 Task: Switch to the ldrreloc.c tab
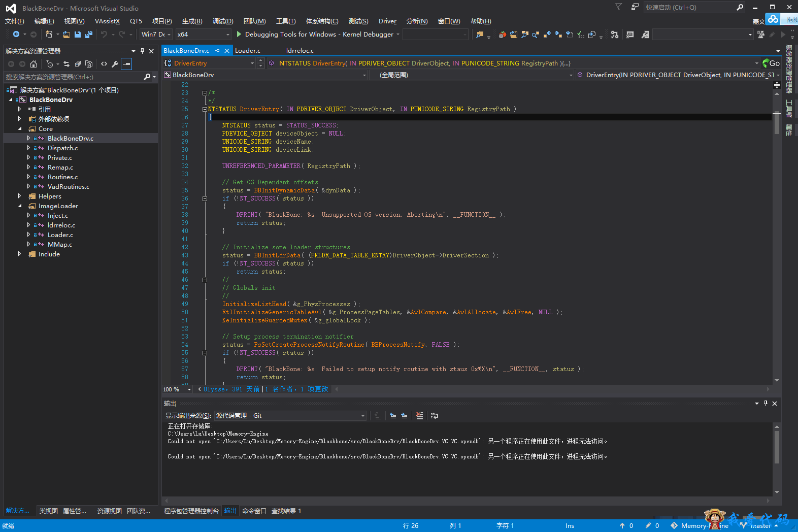300,51
